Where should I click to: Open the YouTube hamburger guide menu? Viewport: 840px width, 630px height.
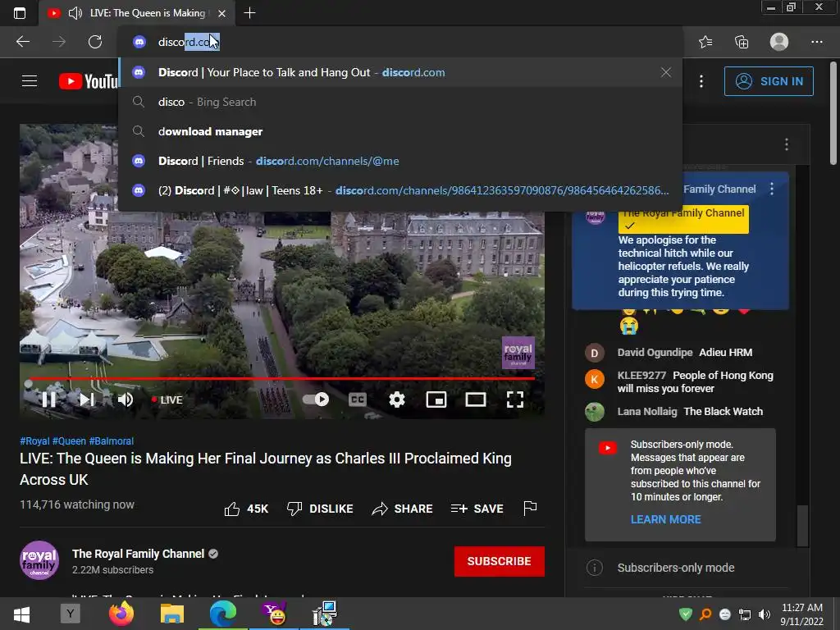pos(30,81)
